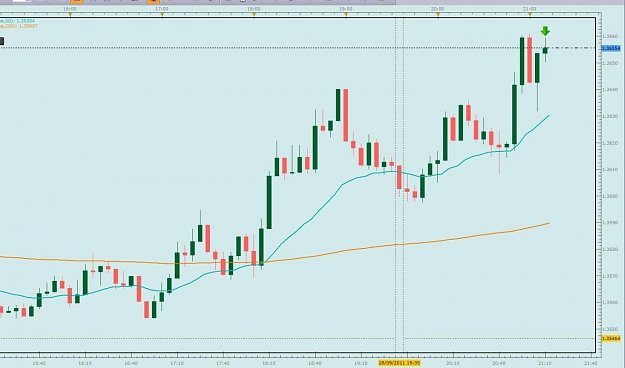Click the 17:40 bottom time label
The height and width of the screenshot is (368, 625).
[x=223, y=363]
